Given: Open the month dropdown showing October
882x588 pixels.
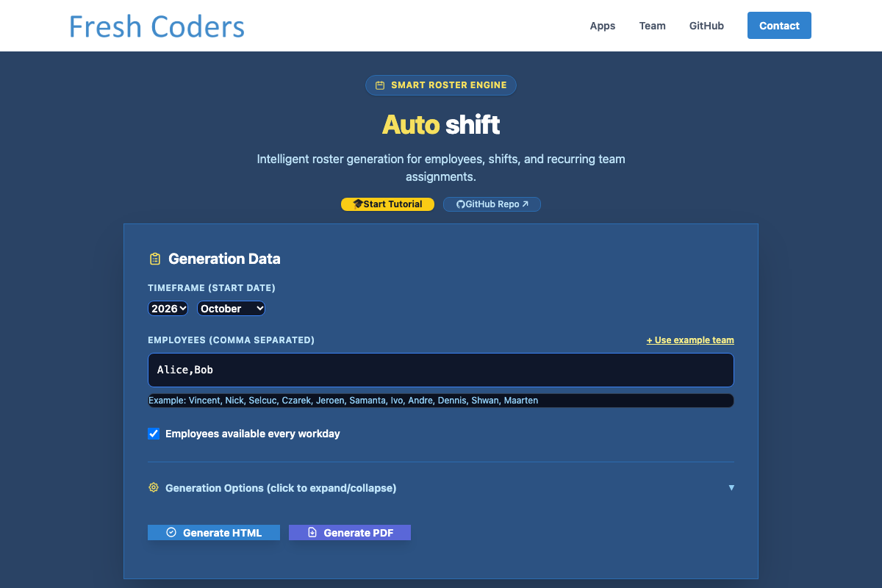Looking at the screenshot, I should (x=231, y=309).
